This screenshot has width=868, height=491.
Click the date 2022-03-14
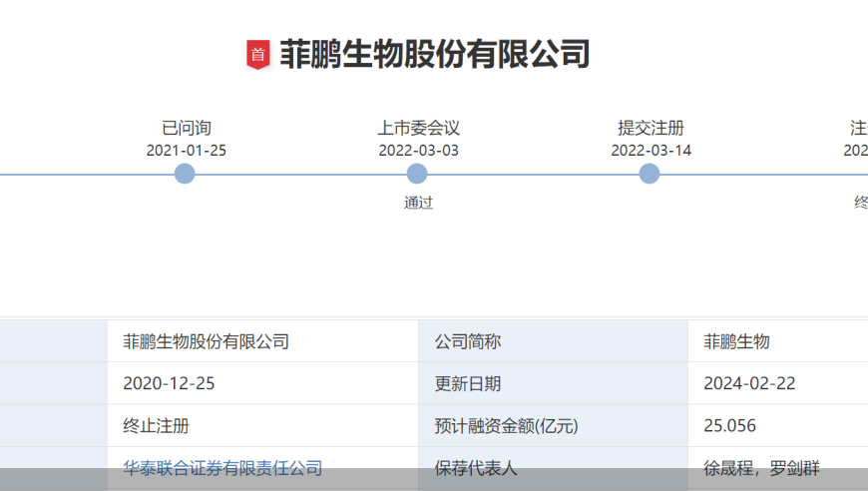tap(651, 151)
